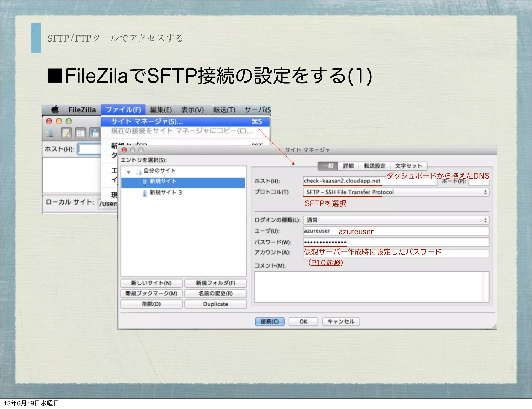Click the キャンセル button
The width and height of the screenshot is (532, 409).
[341, 322]
